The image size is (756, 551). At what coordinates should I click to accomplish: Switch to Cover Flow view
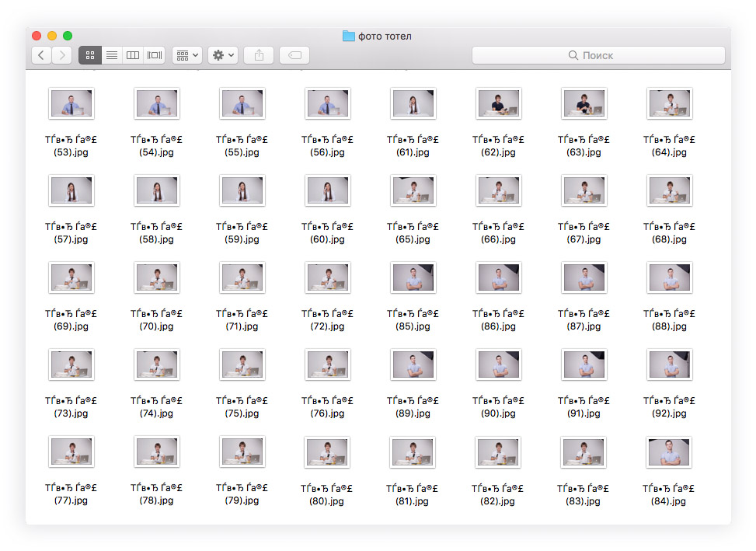click(x=155, y=55)
